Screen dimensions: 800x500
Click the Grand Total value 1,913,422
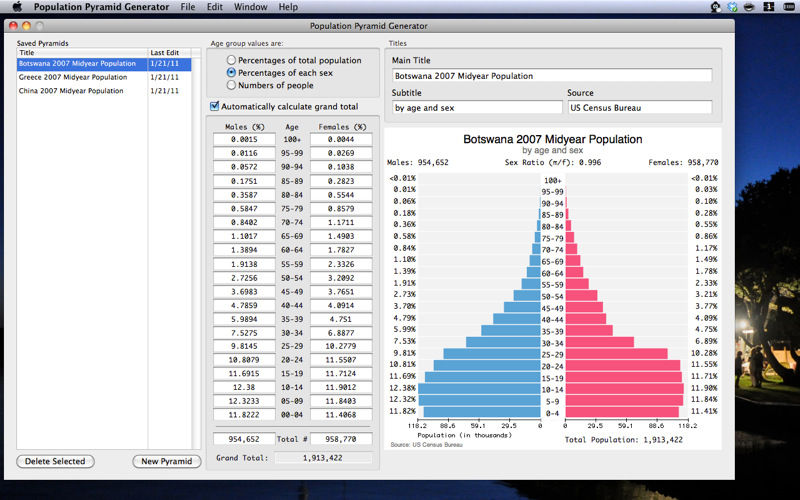pos(323,458)
